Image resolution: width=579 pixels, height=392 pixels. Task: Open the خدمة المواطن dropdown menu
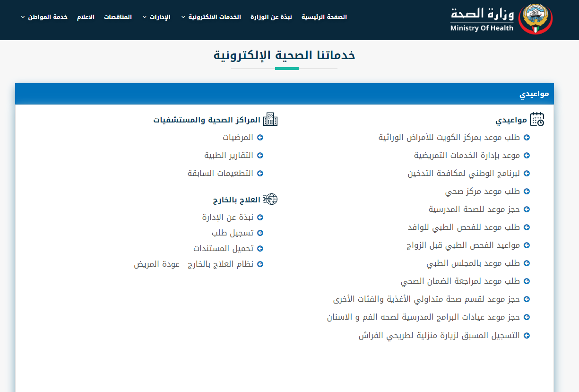[x=44, y=17]
